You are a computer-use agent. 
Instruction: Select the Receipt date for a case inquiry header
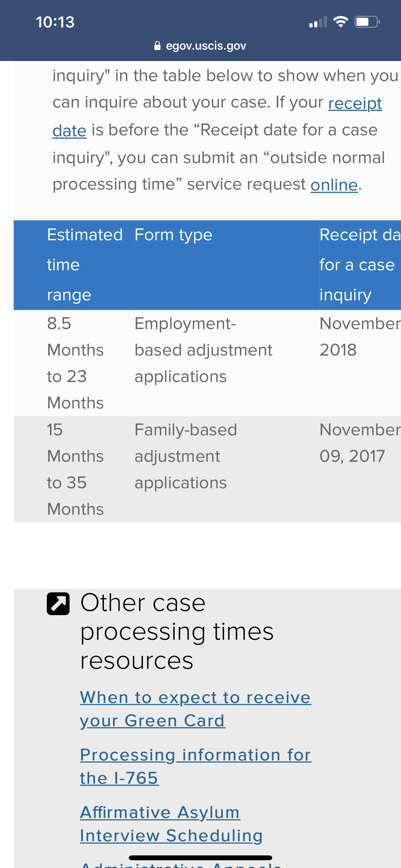[x=360, y=265]
